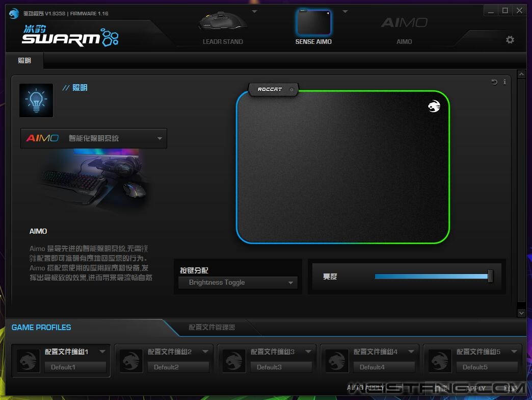Expand the 配置文件编组3 dropdown arrow
Image resolution: width=532 pixels, height=400 pixels.
point(308,352)
